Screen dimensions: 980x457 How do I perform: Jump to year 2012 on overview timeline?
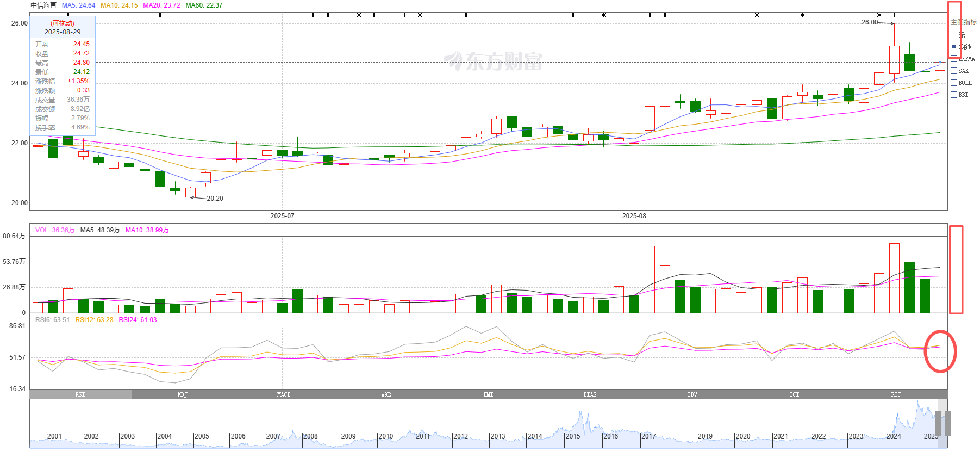pos(460,436)
